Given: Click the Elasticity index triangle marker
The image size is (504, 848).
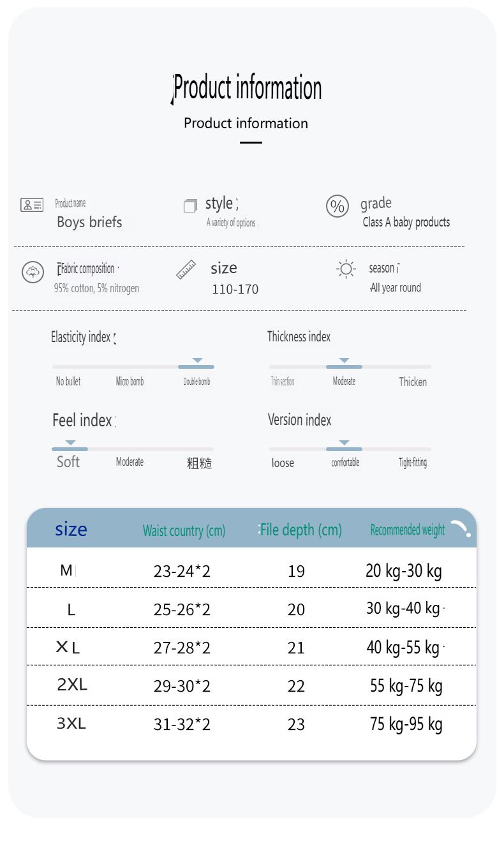Looking at the screenshot, I should click(x=197, y=361).
